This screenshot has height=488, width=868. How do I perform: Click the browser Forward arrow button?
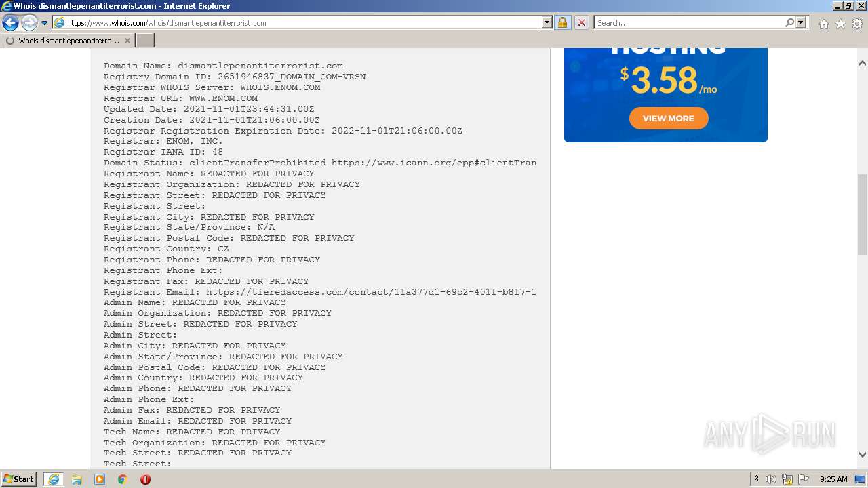tap(29, 23)
